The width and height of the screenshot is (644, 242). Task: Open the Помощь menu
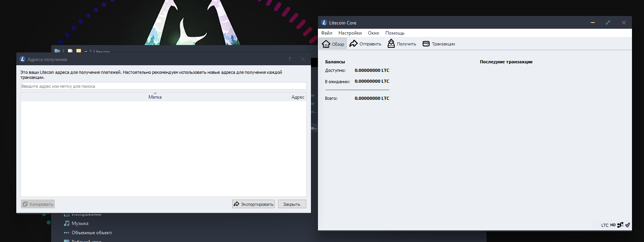pos(395,33)
